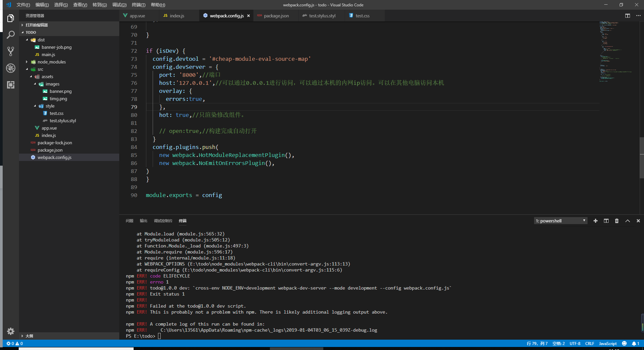Change the UTF-8 file encoding
This screenshot has width=644, height=350.
coord(575,343)
